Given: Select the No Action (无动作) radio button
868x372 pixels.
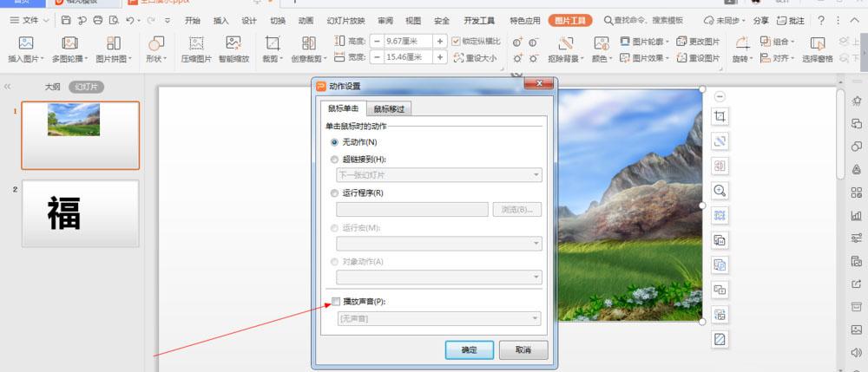Looking at the screenshot, I should (x=334, y=142).
